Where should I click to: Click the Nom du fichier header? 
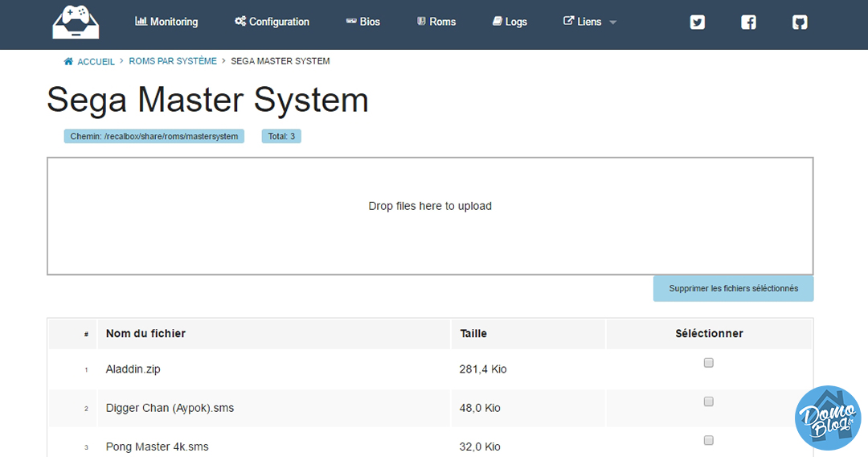tap(145, 333)
